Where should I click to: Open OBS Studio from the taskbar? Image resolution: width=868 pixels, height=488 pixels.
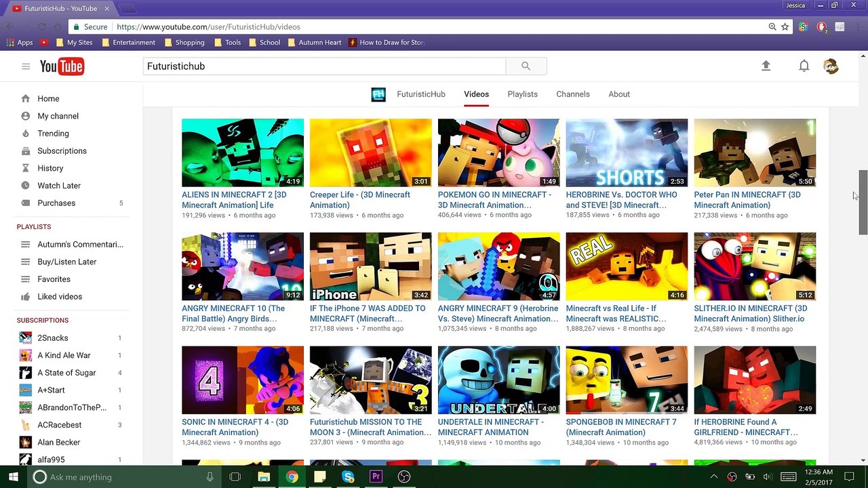click(x=404, y=477)
